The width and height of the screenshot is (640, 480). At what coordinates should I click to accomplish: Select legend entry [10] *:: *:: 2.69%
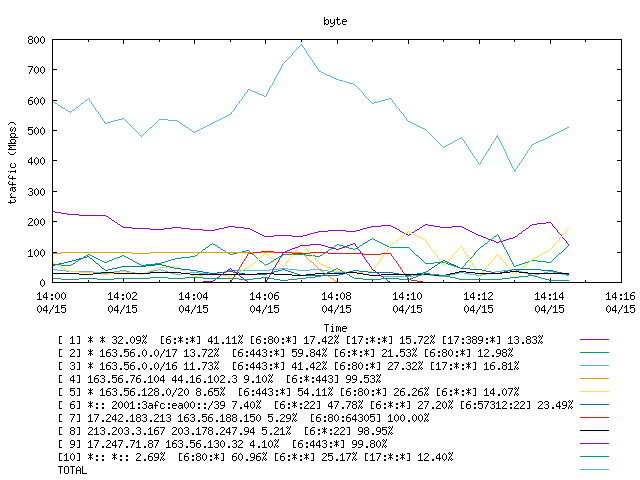coord(255,457)
